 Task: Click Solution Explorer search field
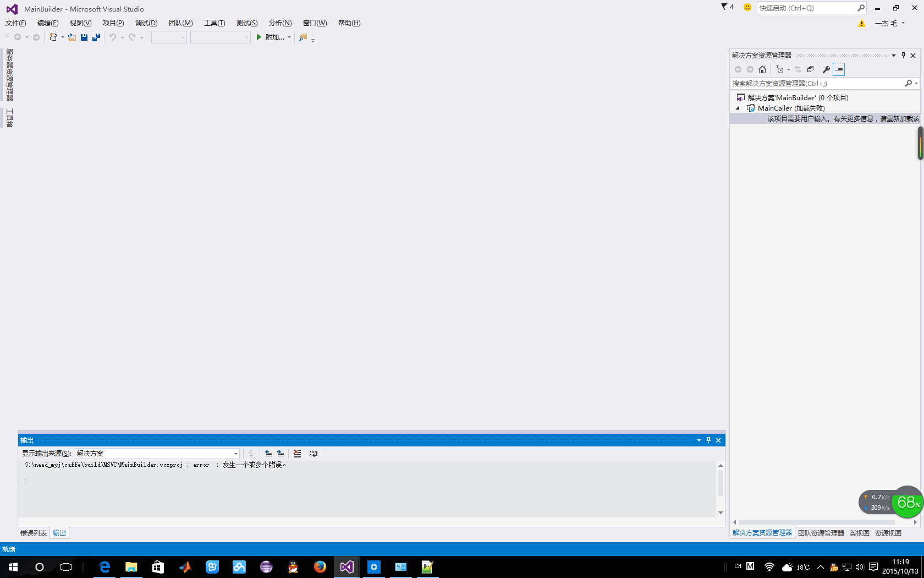[817, 84]
